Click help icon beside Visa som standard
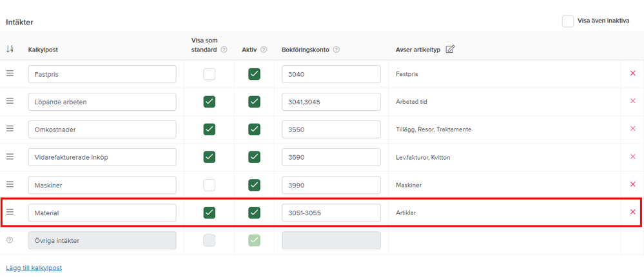 [224, 50]
